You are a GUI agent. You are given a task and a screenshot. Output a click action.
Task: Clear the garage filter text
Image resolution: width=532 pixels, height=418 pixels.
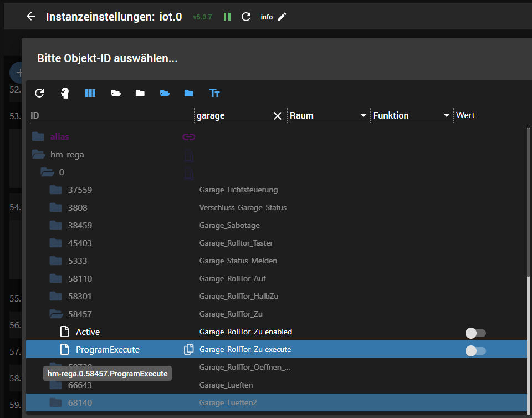pyautogui.click(x=278, y=116)
